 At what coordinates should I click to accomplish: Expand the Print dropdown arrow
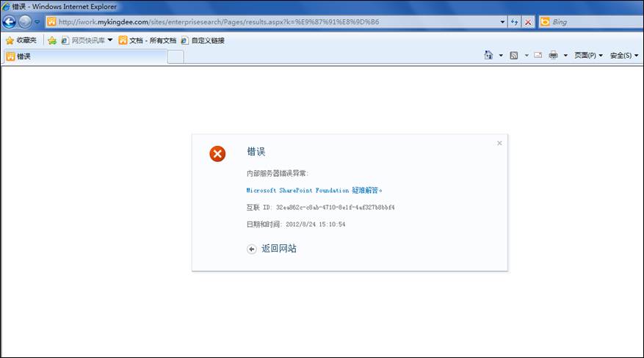[565, 55]
